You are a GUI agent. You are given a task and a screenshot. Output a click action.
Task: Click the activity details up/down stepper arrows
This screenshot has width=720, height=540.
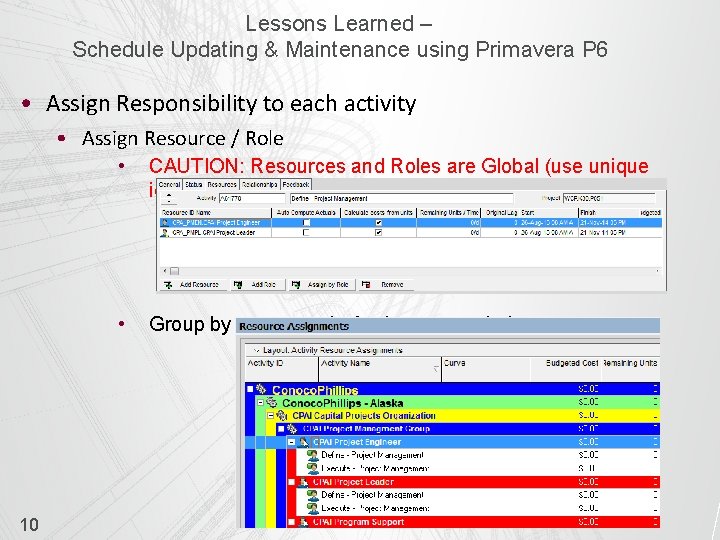click(x=169, y=198)
